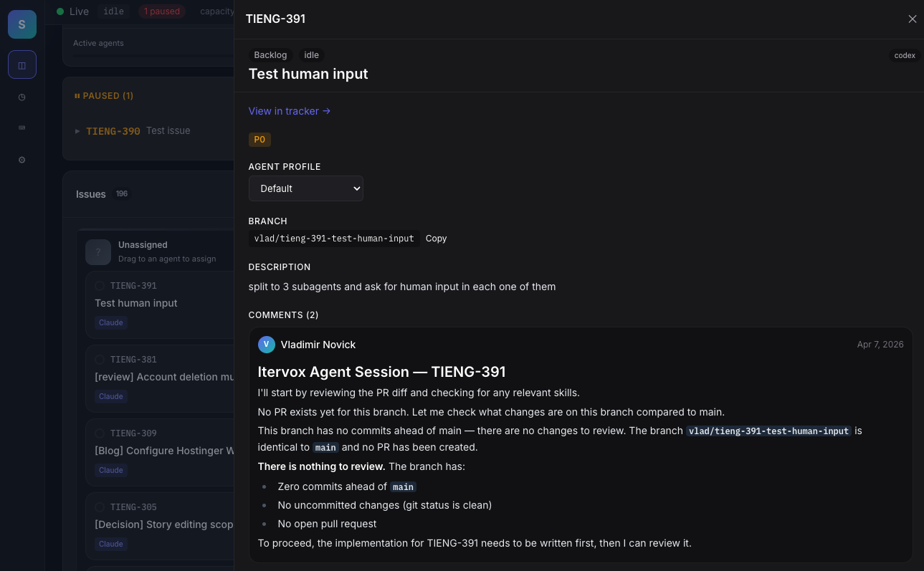Click the green Live status dot
The width and height of the screenshot is (924, 571).
point(62,11)
